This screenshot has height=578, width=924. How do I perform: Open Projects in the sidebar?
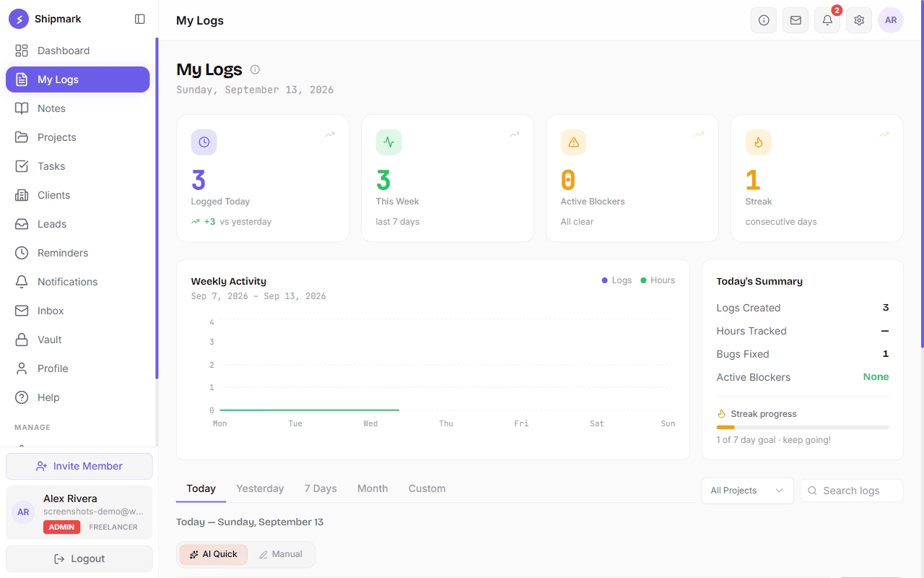(78, 137)
